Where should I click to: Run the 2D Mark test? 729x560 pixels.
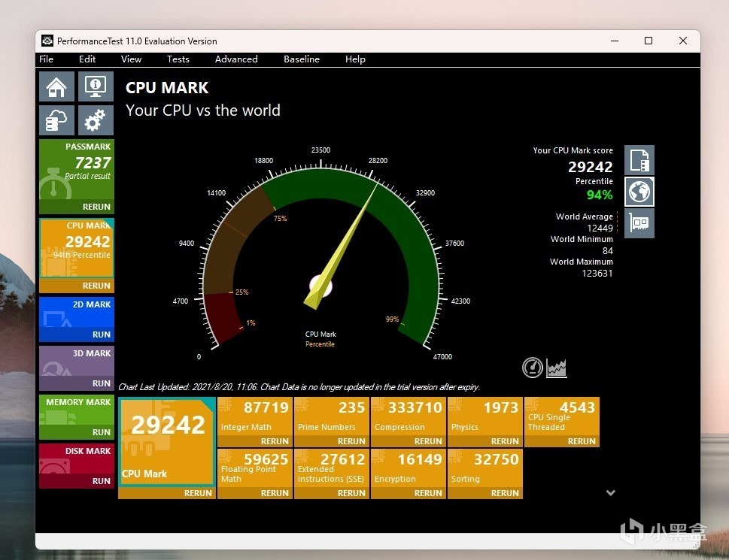pyautogui.click(x=102, y=334)
